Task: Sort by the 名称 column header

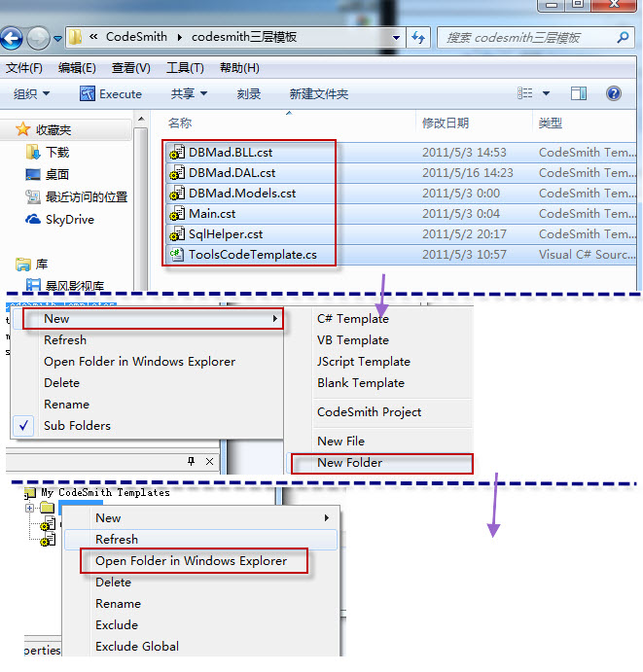Action: [x=180, y=123]
